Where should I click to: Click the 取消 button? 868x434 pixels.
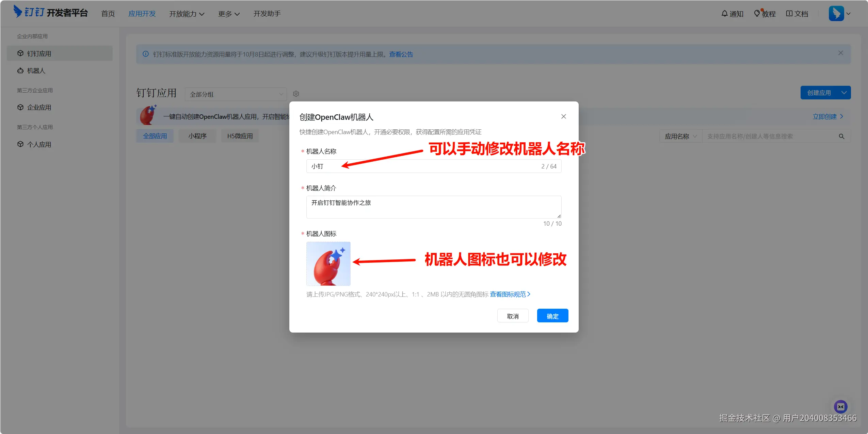pos(513,316)
